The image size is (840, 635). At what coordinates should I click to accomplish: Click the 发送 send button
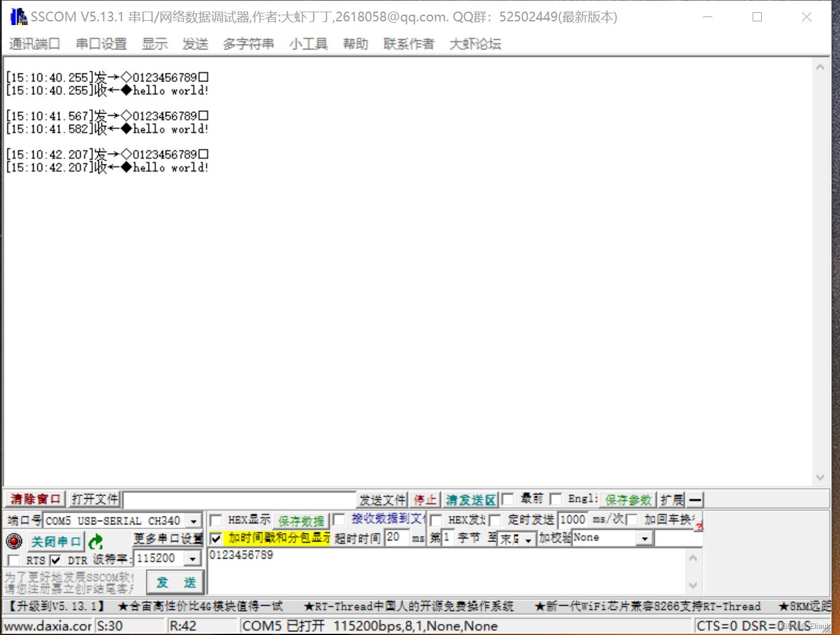(176, 582)
